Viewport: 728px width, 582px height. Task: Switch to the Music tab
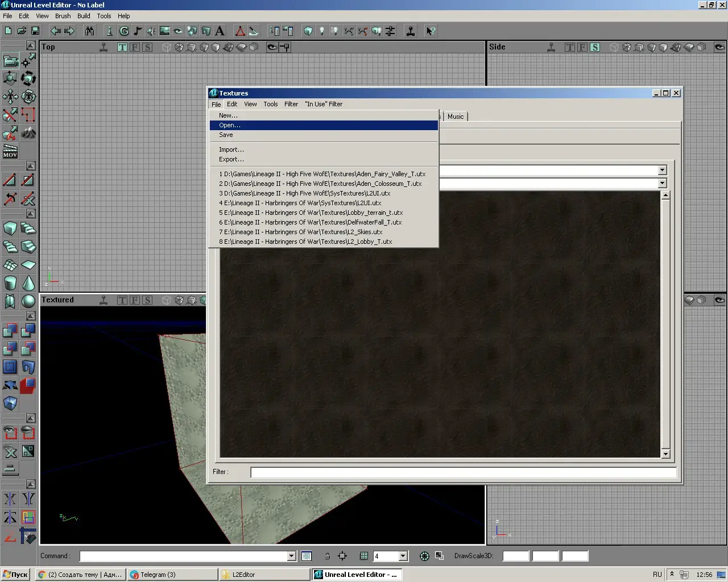pyautogui.click(x=456, y=116)
